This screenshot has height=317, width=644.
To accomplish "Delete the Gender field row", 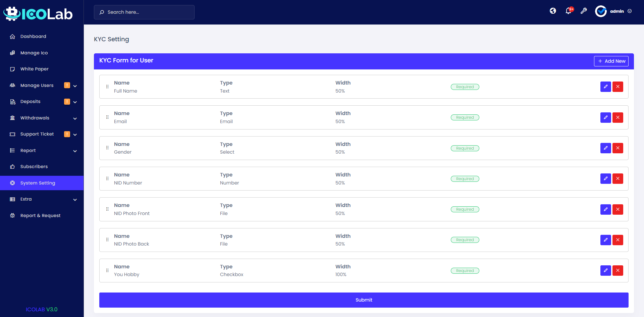I will [618, 148].
